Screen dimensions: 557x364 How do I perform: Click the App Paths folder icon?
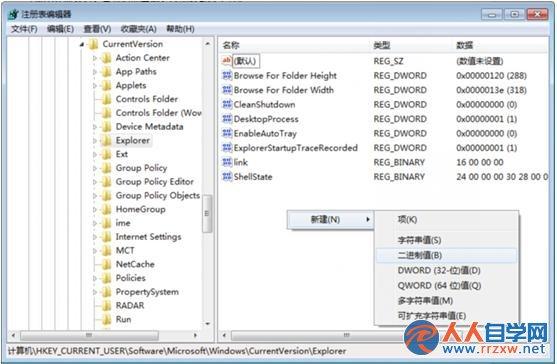coord(107,72)
